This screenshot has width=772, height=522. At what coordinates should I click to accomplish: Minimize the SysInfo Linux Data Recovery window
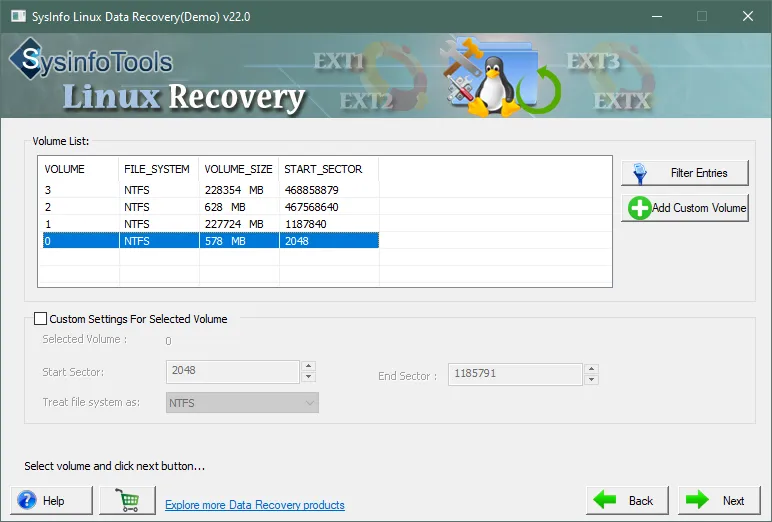click(657, 16)
